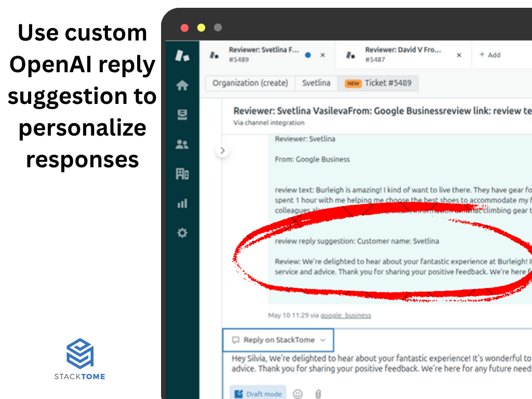Click the StackTome logo on the banner

coord(79,358)
